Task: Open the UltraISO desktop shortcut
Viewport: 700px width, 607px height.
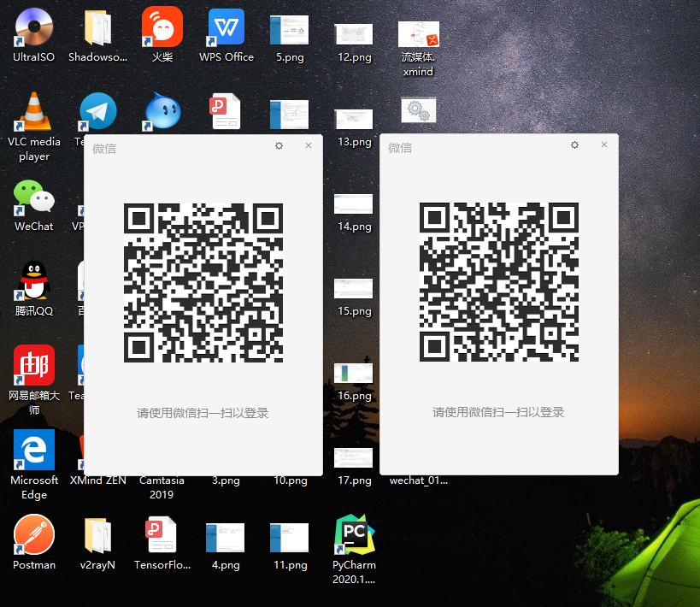Action: tap(33, 27)
